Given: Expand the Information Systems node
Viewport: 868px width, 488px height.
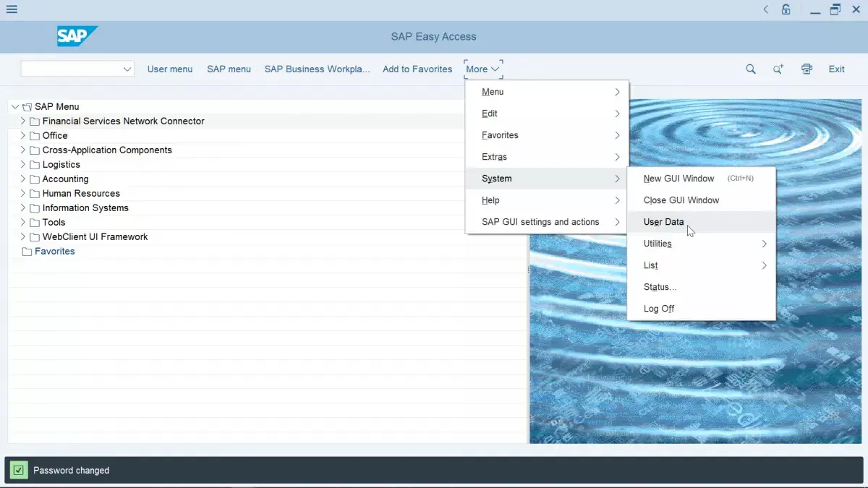Looking at the screenshot, I should point(23,207).
